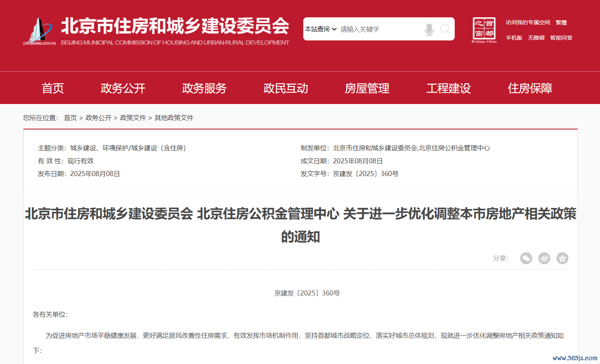
Task: Go to the 首页 navigation tab
Action: click(x=53, y=88)
